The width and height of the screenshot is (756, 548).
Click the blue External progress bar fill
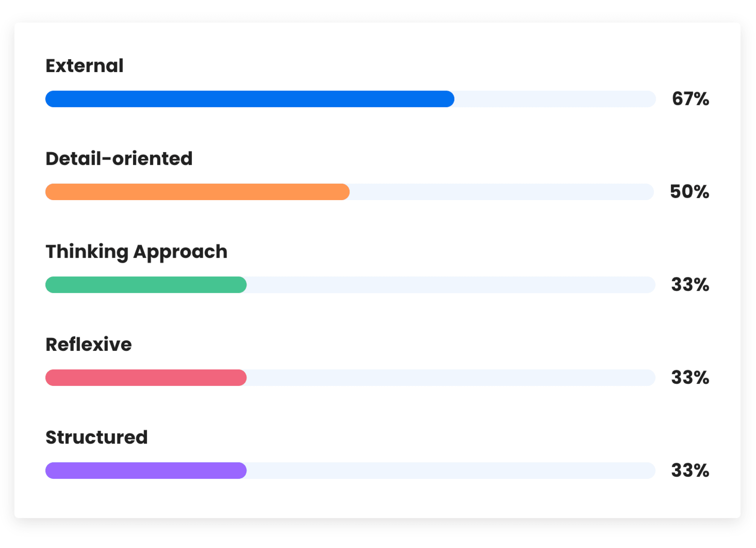250,99
